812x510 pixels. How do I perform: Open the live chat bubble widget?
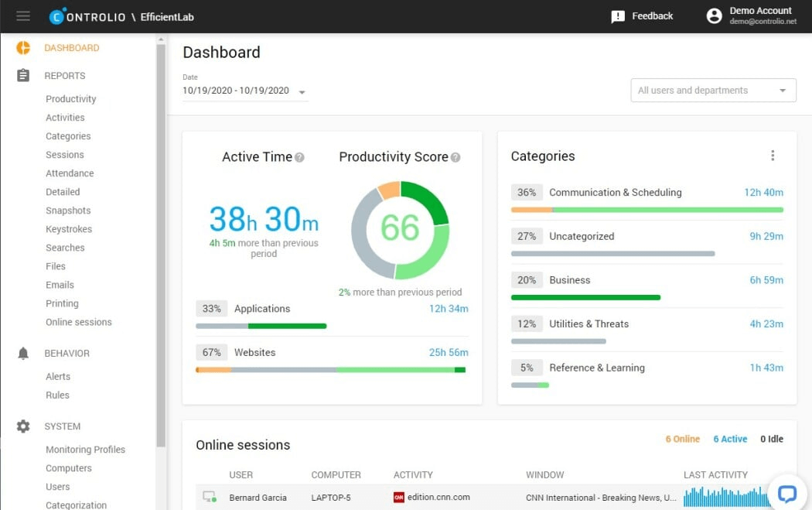[x=786, y=494]
